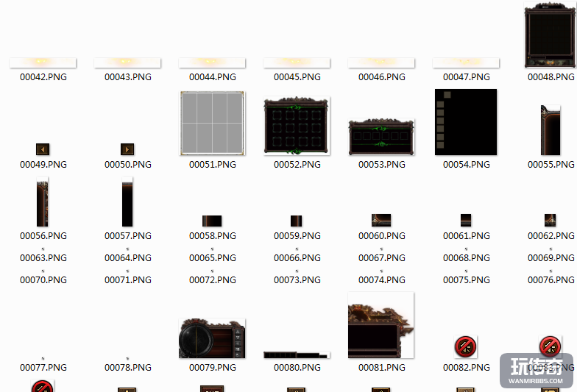Click the file name 00072.PNG
The height and width of the screenshot is (392, 577).
(213, 279)
